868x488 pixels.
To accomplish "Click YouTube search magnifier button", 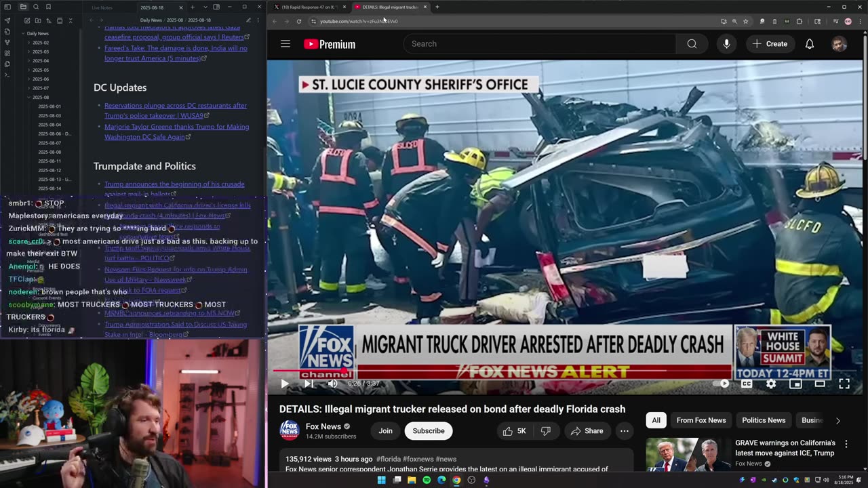I will (x=692, y=44).
